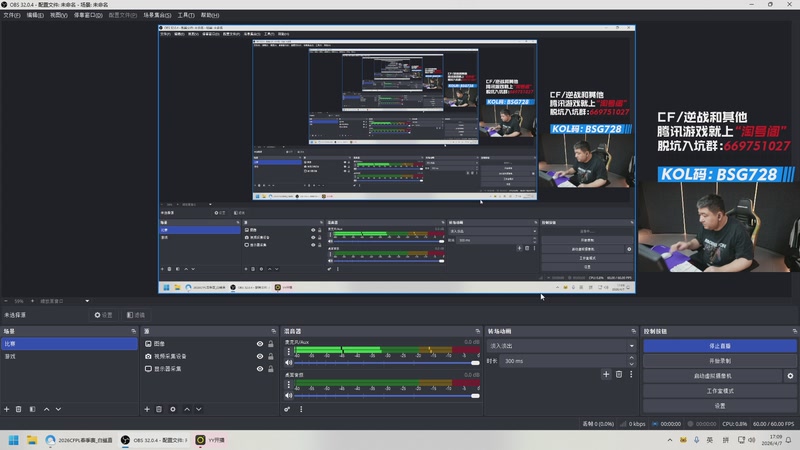Click the 启动虚拟摄像机 button

click(712, 376)
